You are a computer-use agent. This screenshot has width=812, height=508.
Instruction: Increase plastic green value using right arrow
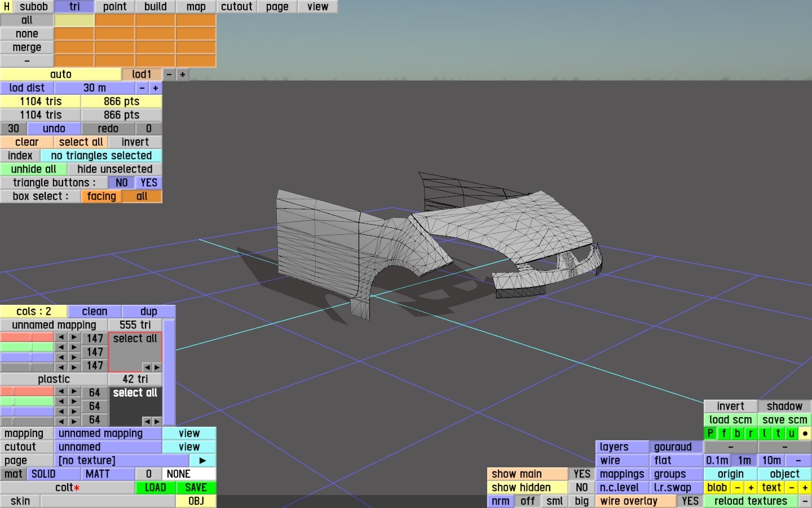pyautogui.click(x=74, y=401)
